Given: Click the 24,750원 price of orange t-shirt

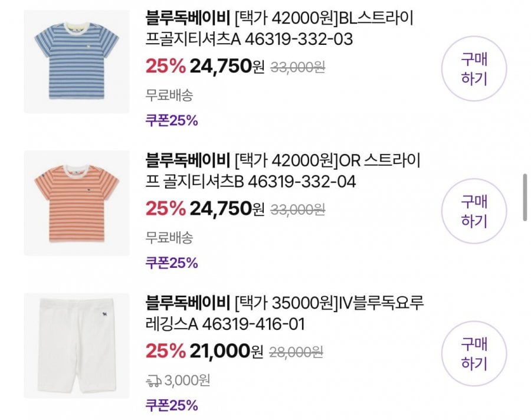Looking at the screenshot, I should [x=227, y=209].
